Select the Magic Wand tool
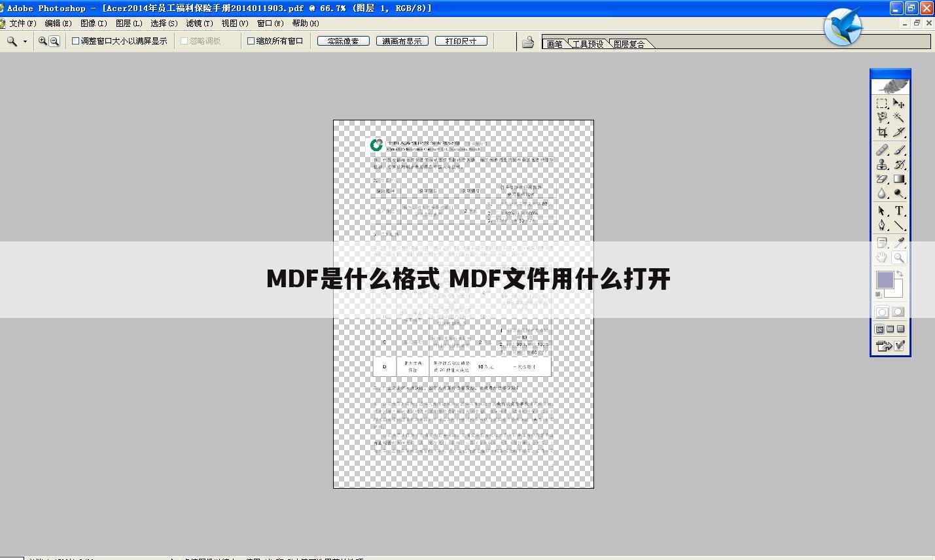 pyautogui.click(x=899, y=118)
